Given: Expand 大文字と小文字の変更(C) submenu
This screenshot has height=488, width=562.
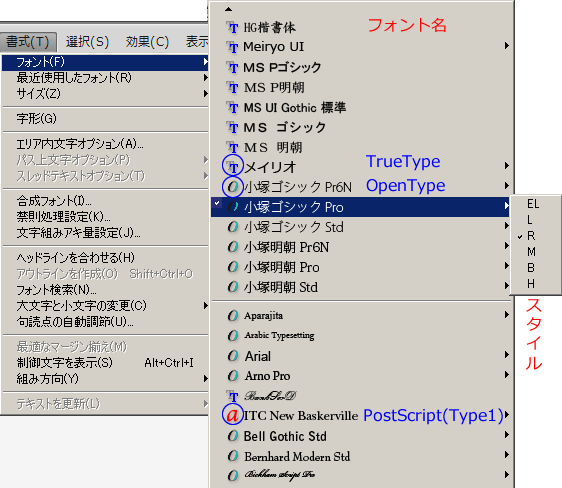Looking at the screenshot, I should [105, 306].
